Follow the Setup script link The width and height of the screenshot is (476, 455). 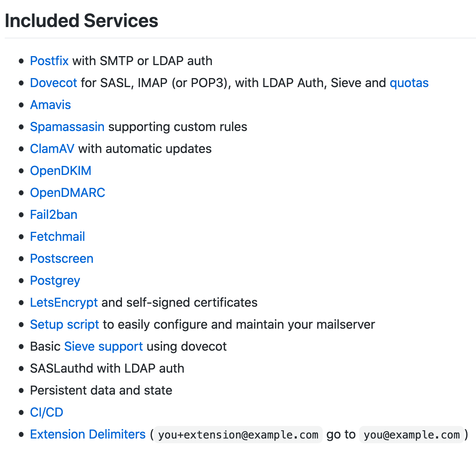click(x=65, y=324)
